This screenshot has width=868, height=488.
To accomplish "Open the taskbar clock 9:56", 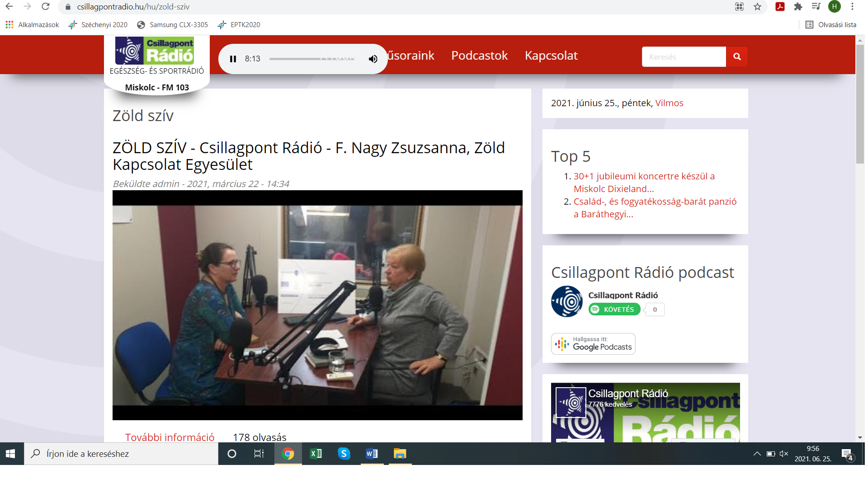I will coord(813,454).
